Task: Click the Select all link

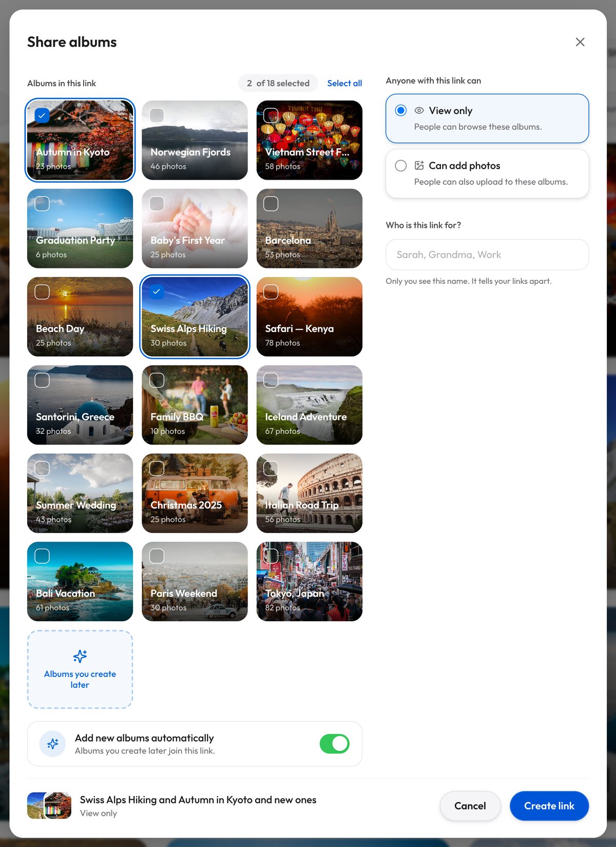Action: pos(344,83)
